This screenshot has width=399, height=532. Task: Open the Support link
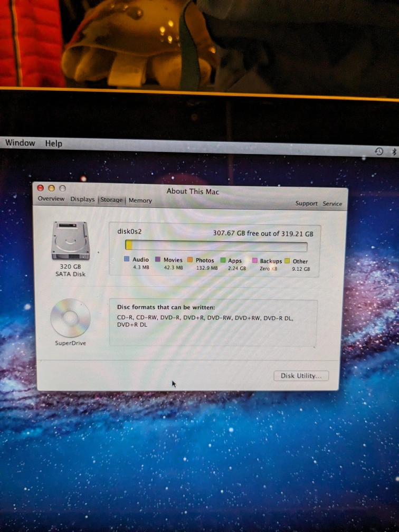point(306,203)
